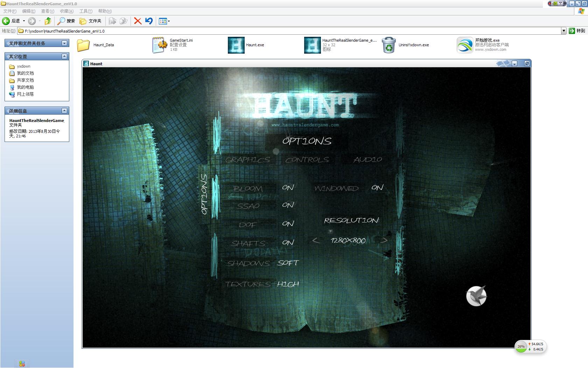Go up one folder level icon
The height and width of the screenshot is (368, 588).
pos(48,21)
